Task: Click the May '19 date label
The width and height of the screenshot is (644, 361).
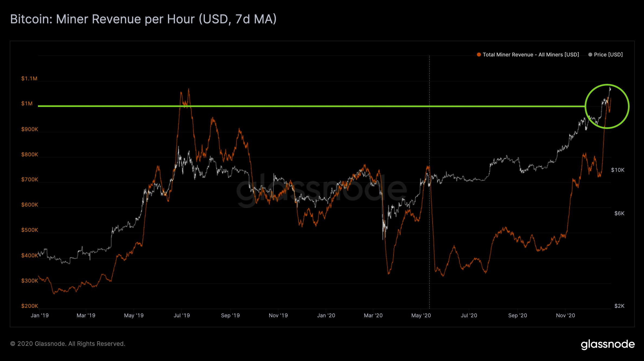Action: 134,315
